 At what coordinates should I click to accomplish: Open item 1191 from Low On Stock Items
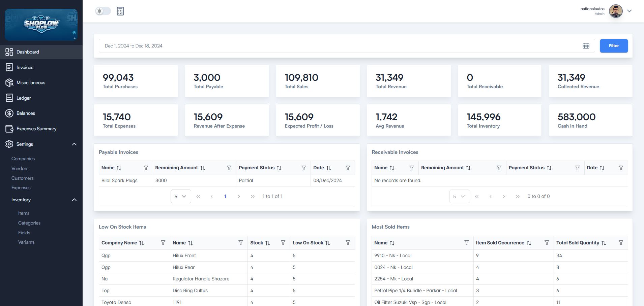pos(177,302)
